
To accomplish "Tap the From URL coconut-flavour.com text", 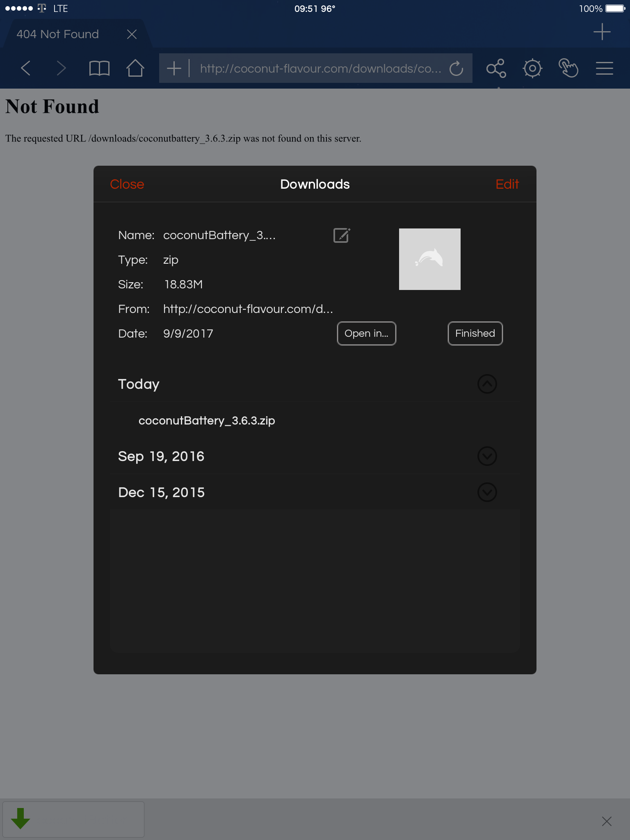I will click(248, 309).
